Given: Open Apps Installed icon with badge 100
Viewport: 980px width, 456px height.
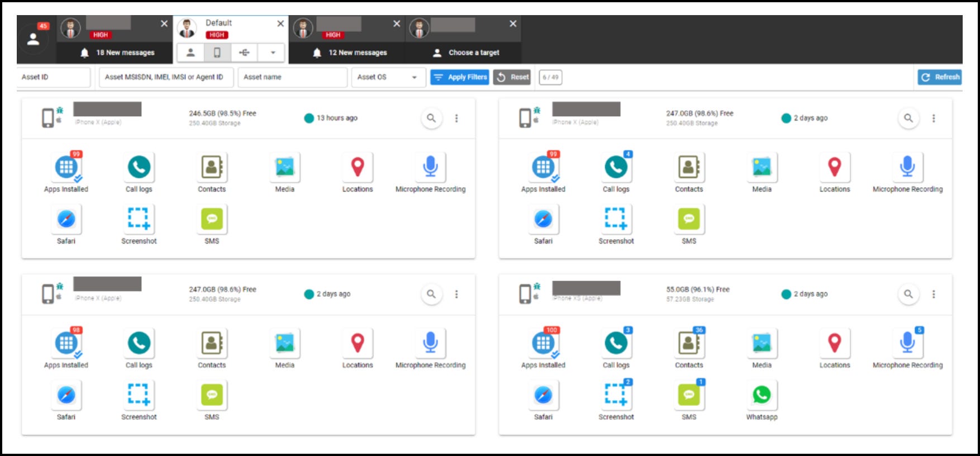Looking at the screenshot, I should [544, 343].
